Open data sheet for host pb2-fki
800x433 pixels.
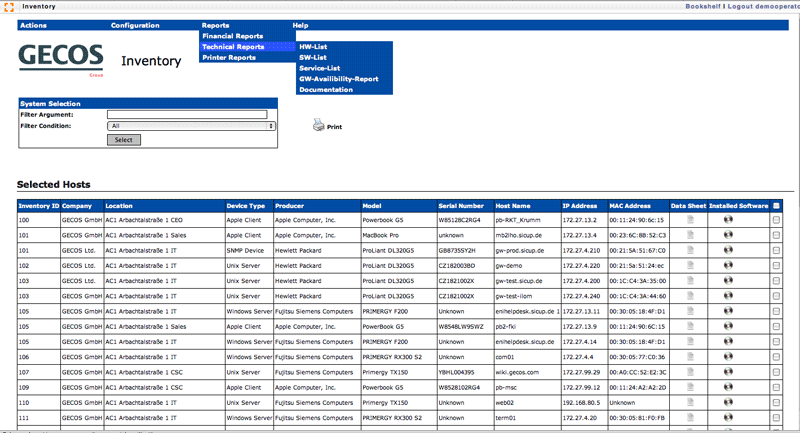point(690,326)
